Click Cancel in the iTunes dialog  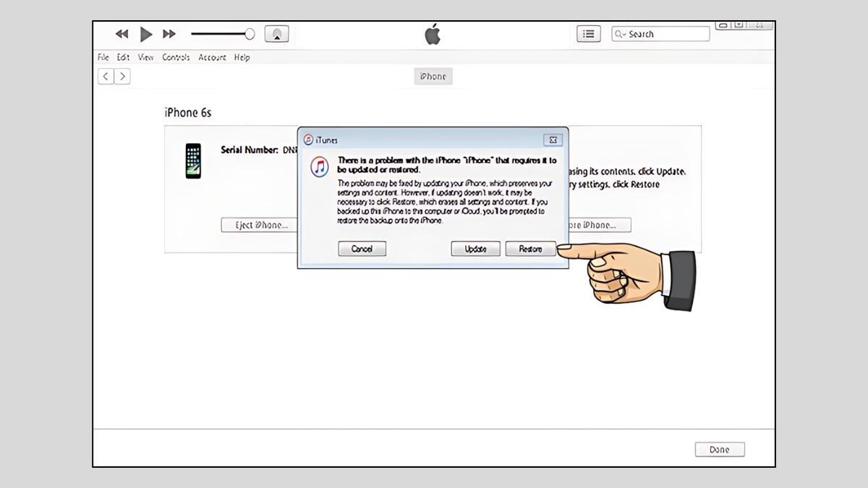pyautogui.click(x=362, y=249)
